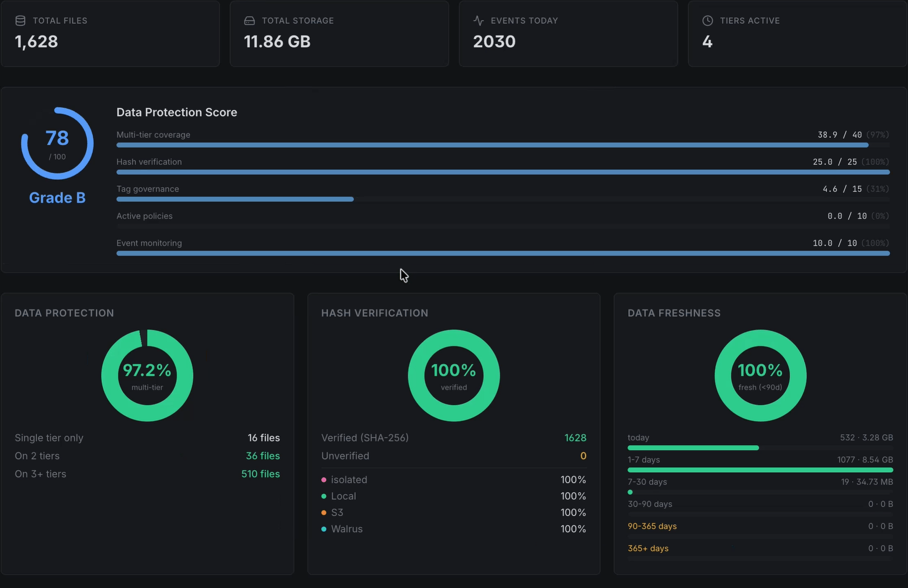908x588 pixels.
Task: Click the orange S3 tier dot
Action: (x=323, y=513)
